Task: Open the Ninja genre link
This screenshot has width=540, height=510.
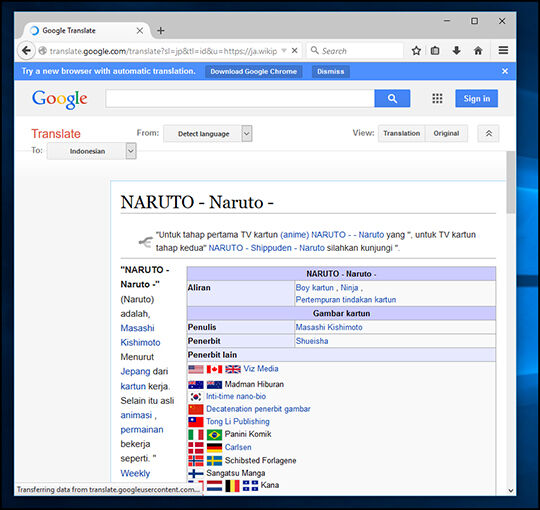Action: tap(349, 288)
